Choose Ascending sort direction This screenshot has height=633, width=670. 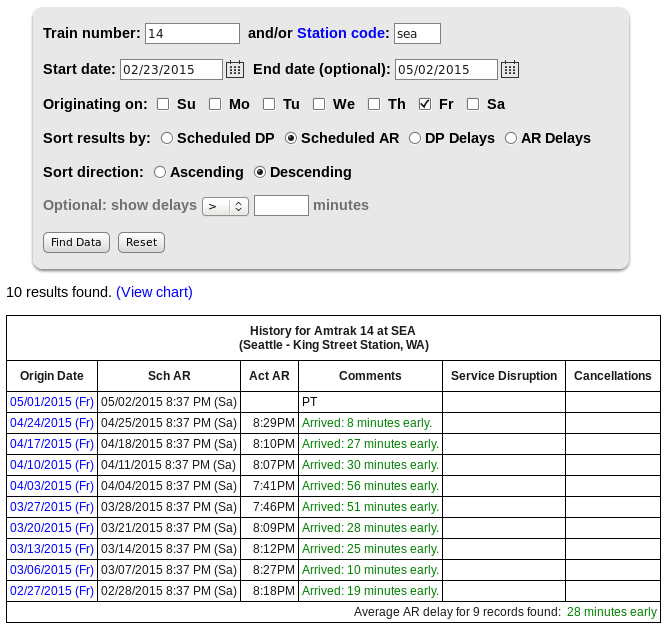(x=160, y=172)
